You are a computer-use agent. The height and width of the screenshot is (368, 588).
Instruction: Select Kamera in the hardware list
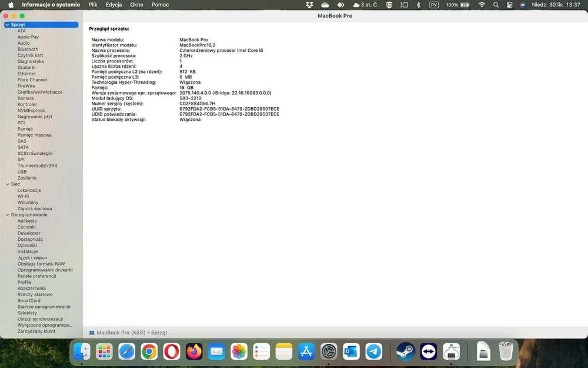25,98
